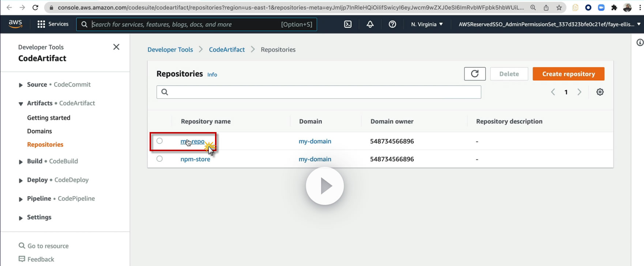
Task: Open the notifications bell
Action: 370,24
